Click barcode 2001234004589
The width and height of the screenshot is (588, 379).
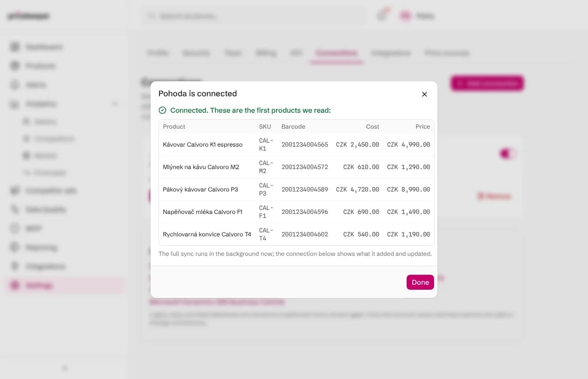pyautogui.click(x=304, y=189)
